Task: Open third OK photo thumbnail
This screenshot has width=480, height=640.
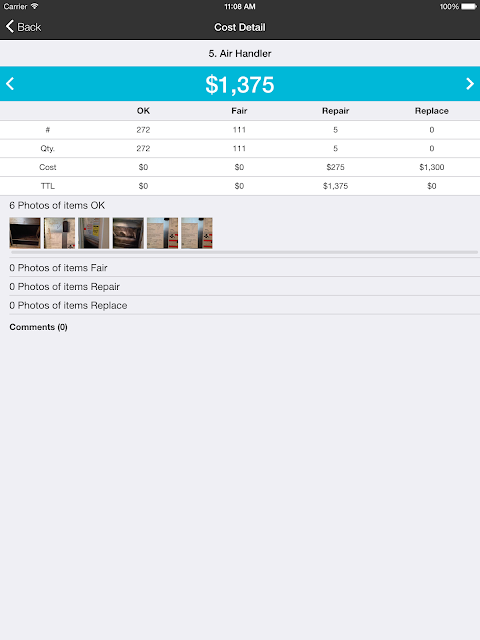Action: (x=94, y=233)
